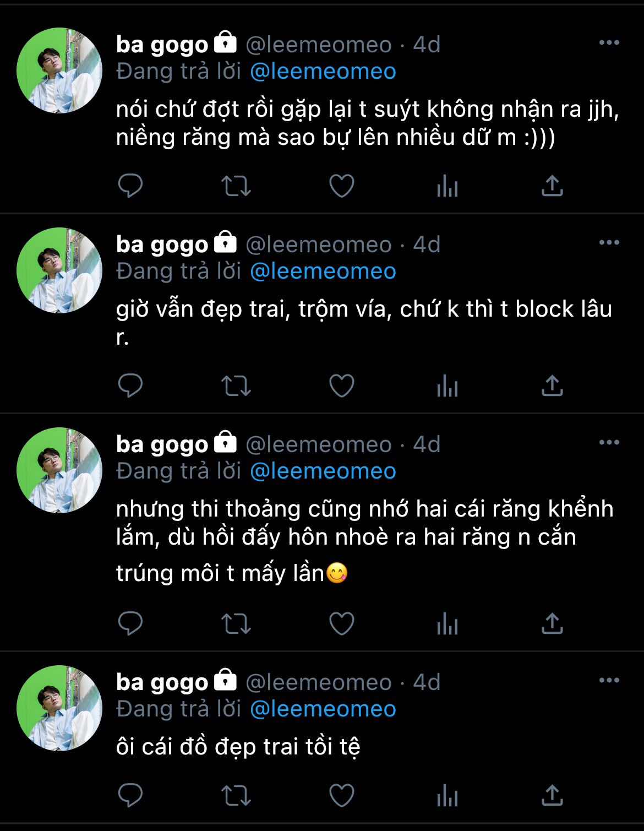Share the 'răng khểnh' tweet
644x831 pixels.
coord(552,624)
